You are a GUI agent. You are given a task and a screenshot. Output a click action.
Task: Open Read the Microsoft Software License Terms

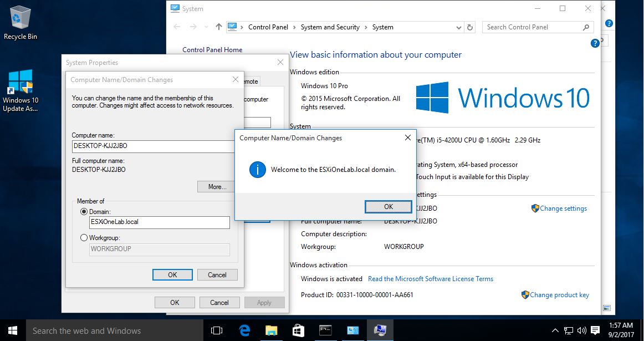coord(431,278)
